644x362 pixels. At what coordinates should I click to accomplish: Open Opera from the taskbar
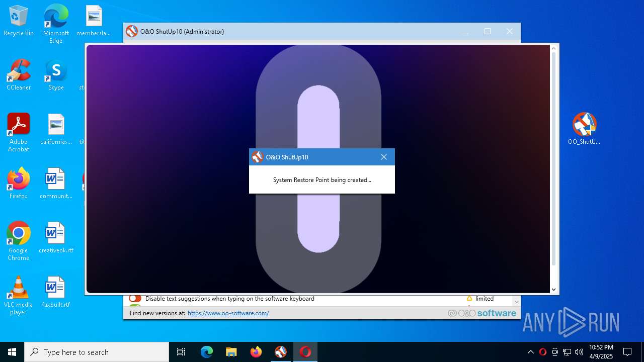(x=305, y=352)
